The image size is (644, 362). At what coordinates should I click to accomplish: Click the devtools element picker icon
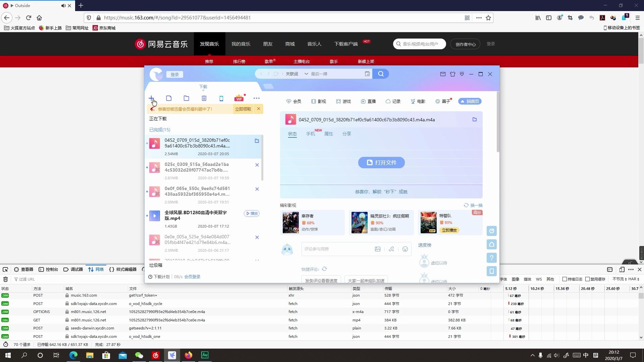click(5, 269)
